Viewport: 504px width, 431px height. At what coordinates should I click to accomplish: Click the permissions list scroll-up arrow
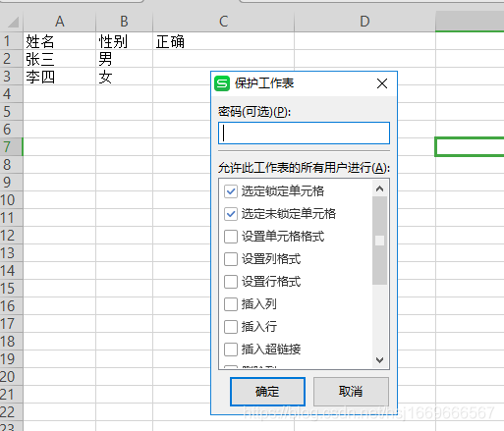[380, 189]
